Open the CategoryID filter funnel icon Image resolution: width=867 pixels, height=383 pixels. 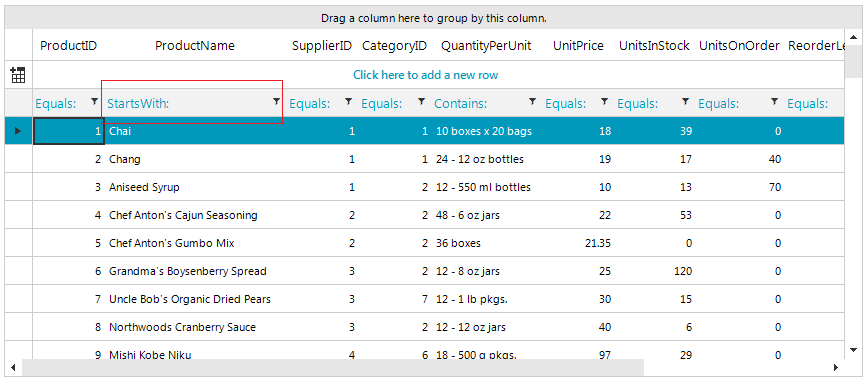coord(421,101)
